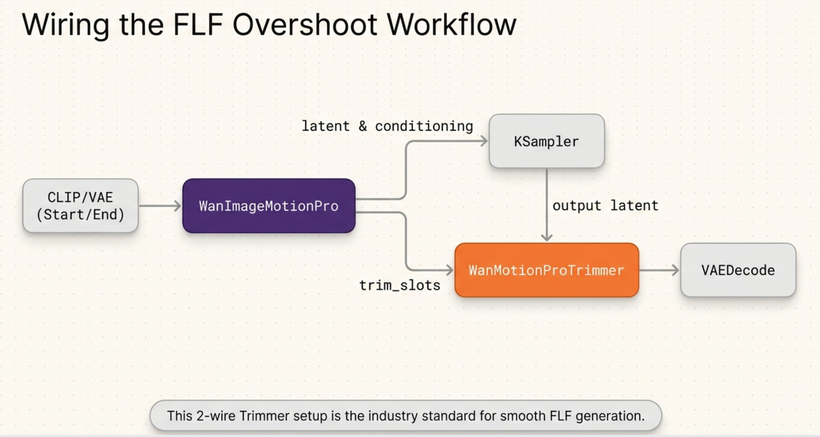Click arrowhead entering WanMotionProTrimmer from the left

449,270
